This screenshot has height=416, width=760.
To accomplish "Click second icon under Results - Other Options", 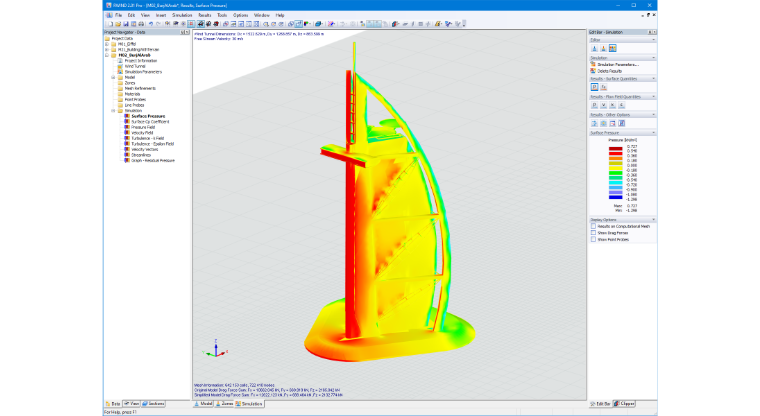I will tap(603, 124).
